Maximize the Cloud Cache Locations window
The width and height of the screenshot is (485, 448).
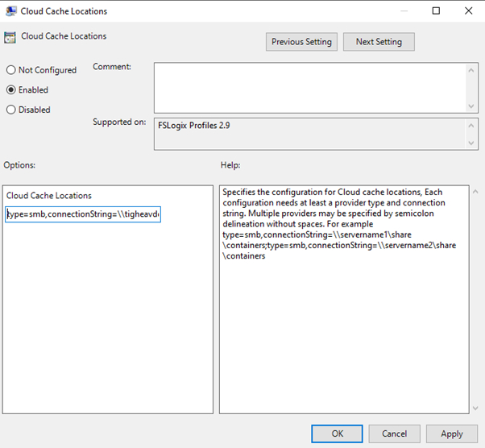point(436,11)
